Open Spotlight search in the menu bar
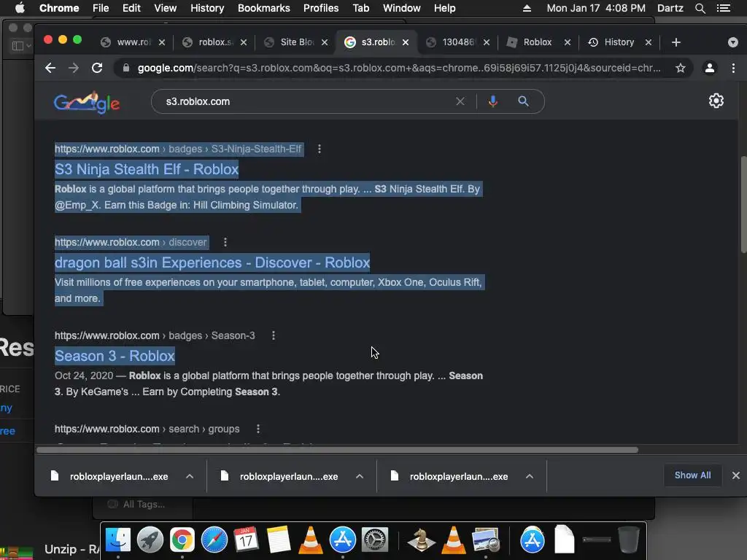 coord(700,8)
